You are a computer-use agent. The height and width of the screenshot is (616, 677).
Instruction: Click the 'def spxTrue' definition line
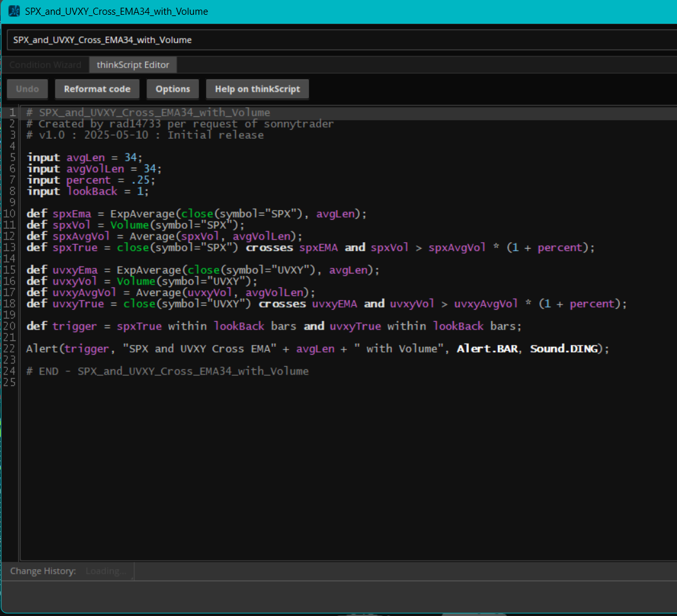coord(310,247)
